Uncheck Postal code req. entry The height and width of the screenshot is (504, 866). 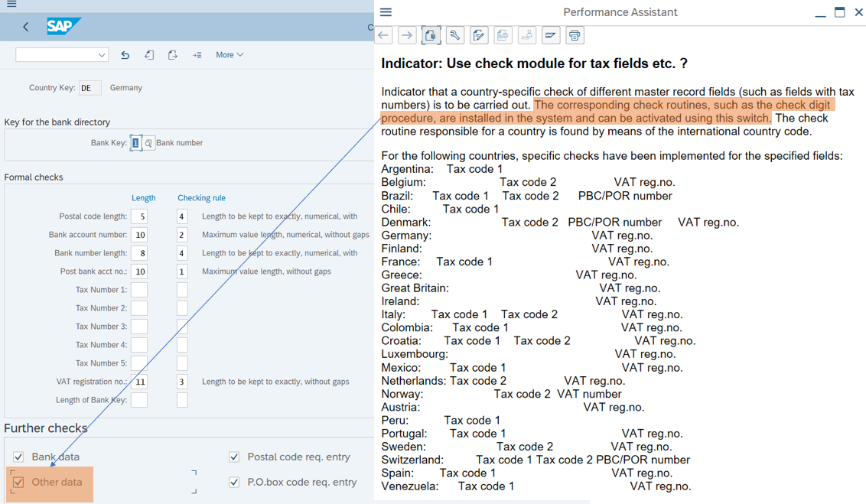click(234, 457)
